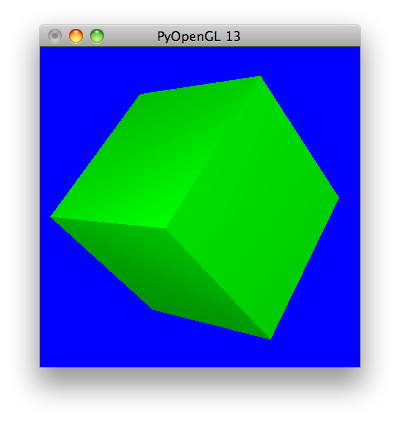Click the cube's upper-left silhouette corner vertex
The width and height of the screenshot is (400, 422).
[140, 95]
